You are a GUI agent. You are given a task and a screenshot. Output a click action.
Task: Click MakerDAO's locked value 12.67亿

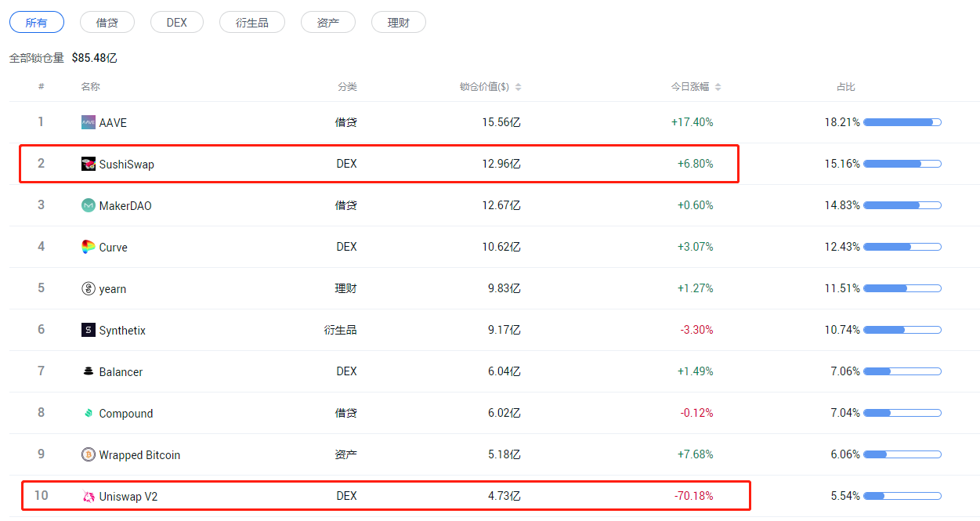tap(501, 205)
